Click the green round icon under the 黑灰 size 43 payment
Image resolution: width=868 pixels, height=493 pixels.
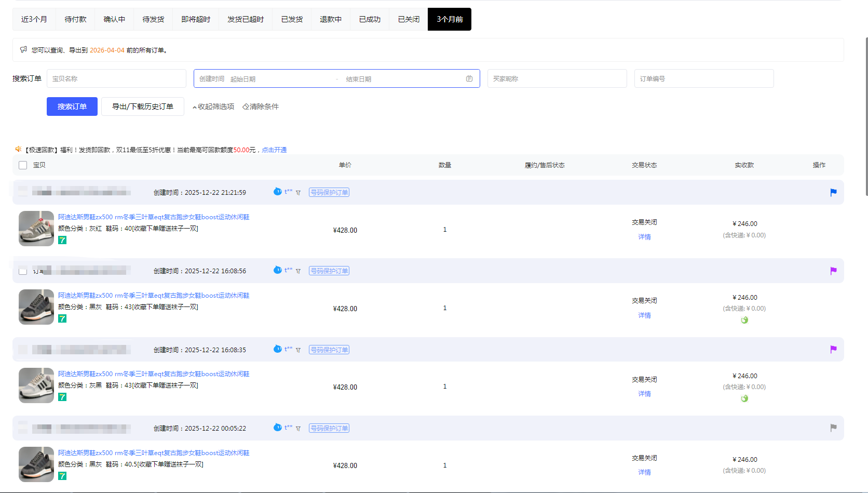[x=744, y=320]
